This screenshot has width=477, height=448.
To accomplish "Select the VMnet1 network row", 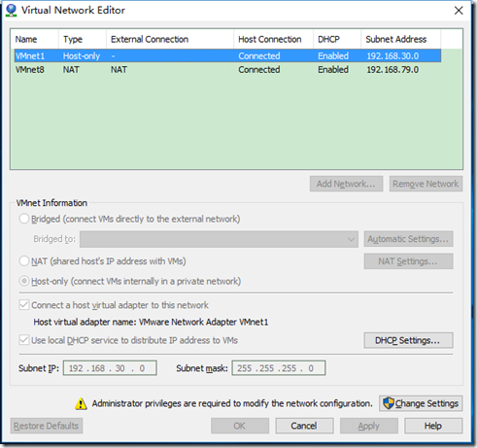I will pyautogui.click(x=227, y=55).
